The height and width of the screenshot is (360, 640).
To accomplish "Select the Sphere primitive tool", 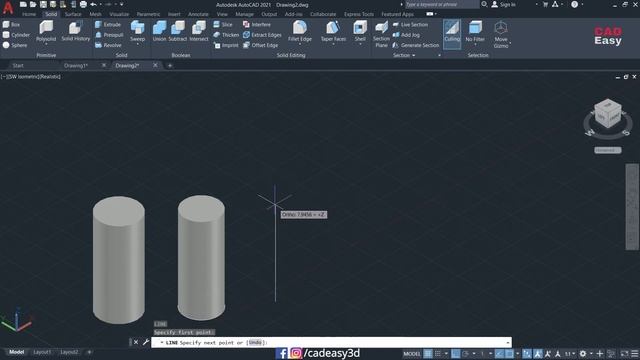I will [15, 45].
